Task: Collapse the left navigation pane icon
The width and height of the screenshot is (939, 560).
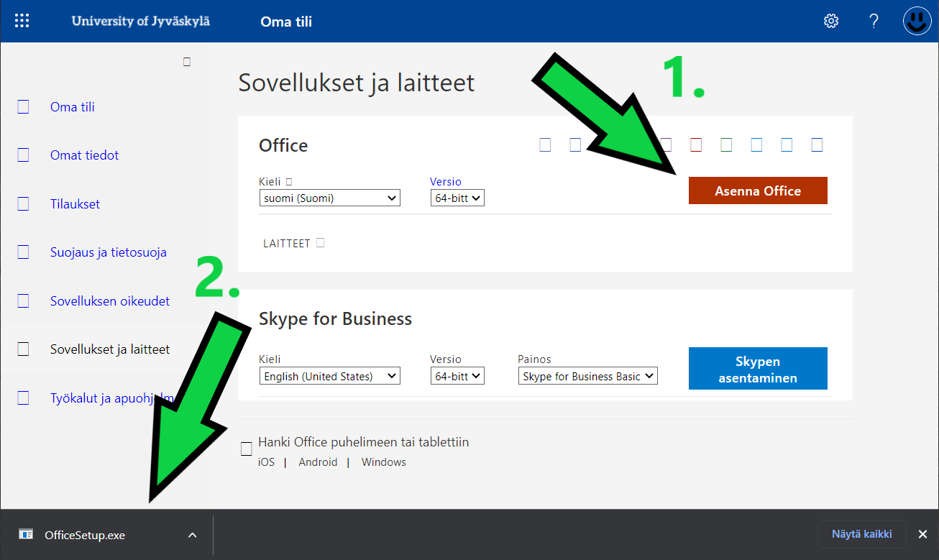Action: pos(187,62)
